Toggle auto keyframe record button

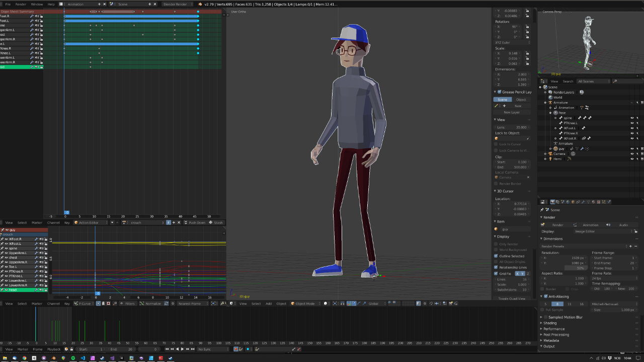pos(236,349)
